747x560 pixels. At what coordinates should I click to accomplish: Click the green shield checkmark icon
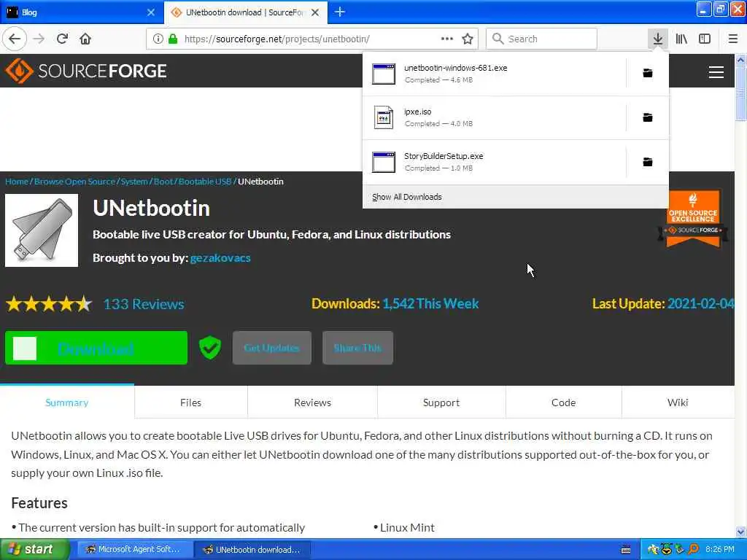coord(210,347)
